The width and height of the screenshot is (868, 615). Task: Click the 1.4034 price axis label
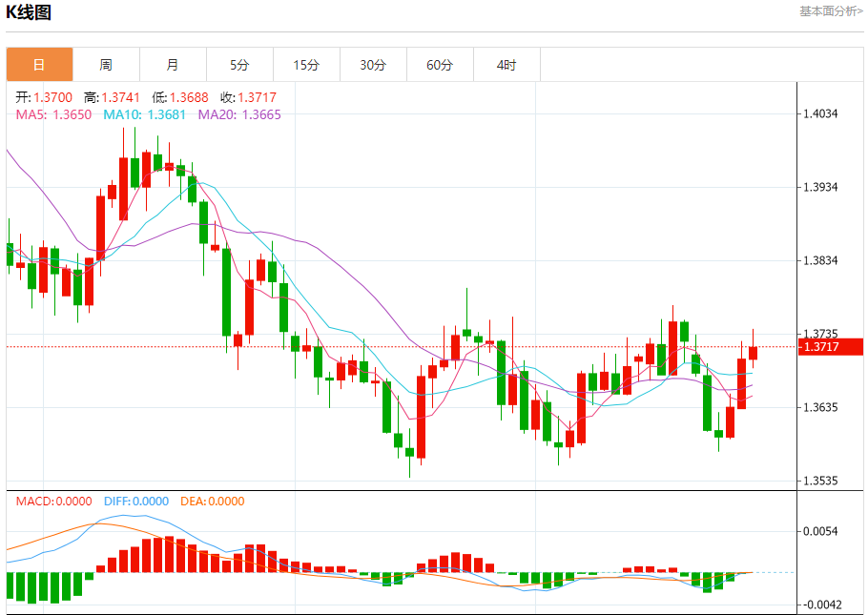coord(820,113)
